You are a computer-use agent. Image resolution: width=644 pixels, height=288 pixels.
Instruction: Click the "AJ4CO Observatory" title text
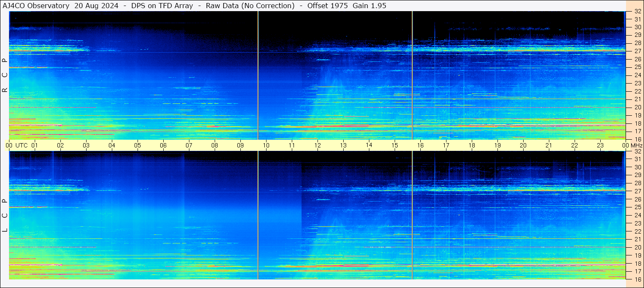[x=36, y=6]
